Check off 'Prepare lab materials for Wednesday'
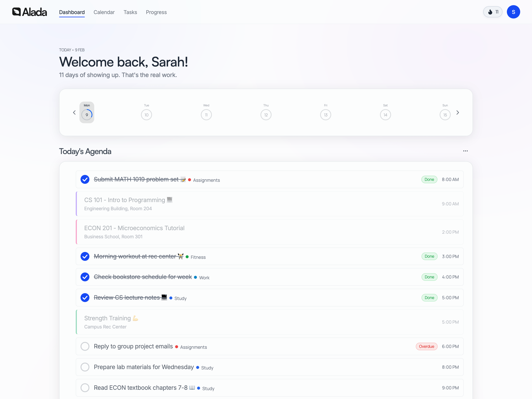The width and height of the screenshot is (532, 399). pyautogui.click(x=85, y=367)
